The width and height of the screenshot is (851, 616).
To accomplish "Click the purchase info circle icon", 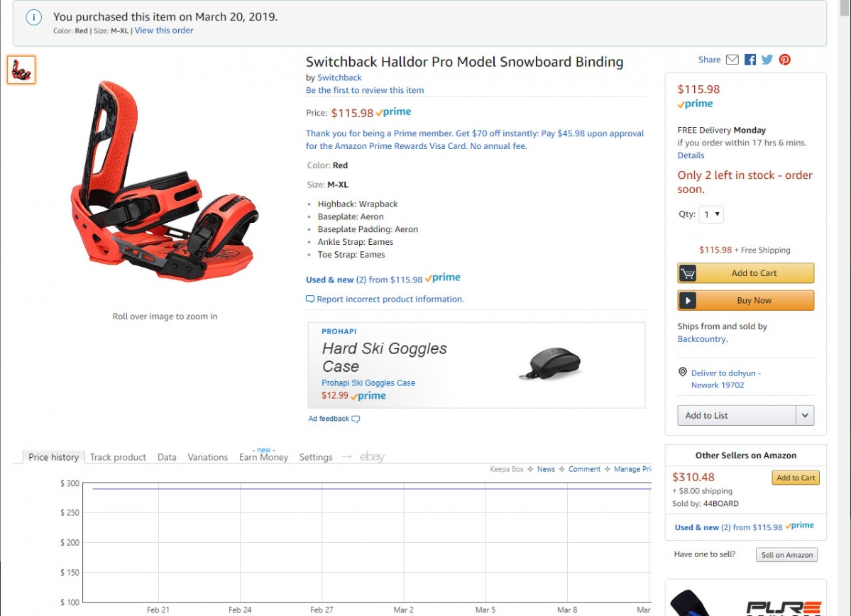I will 33,17.
